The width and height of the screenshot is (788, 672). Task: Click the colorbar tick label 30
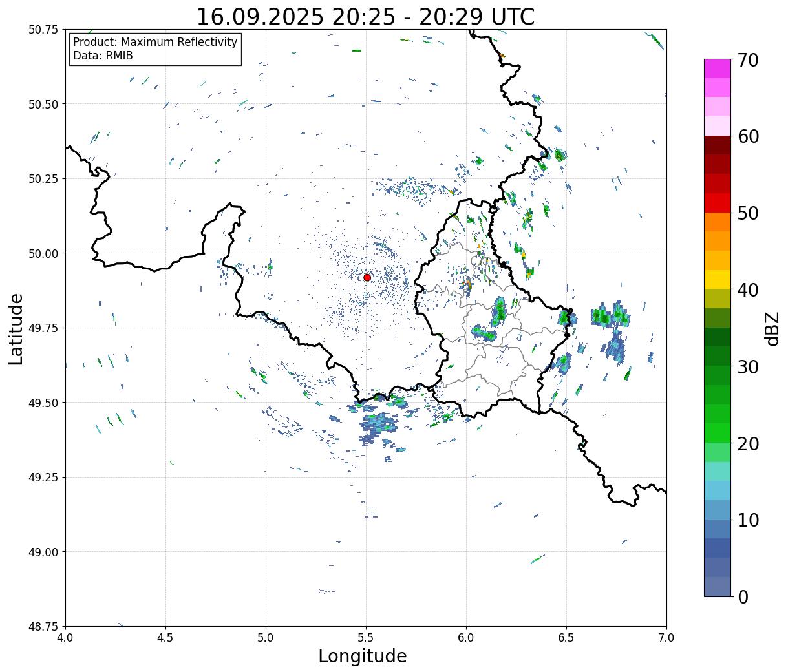(748, 366)
